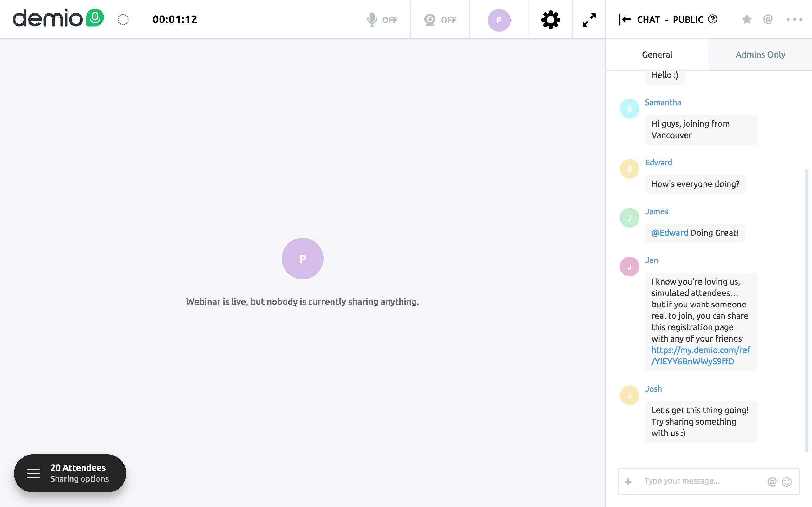
Task: Click the spinning recording status indicator
Action: click(123, 19)
